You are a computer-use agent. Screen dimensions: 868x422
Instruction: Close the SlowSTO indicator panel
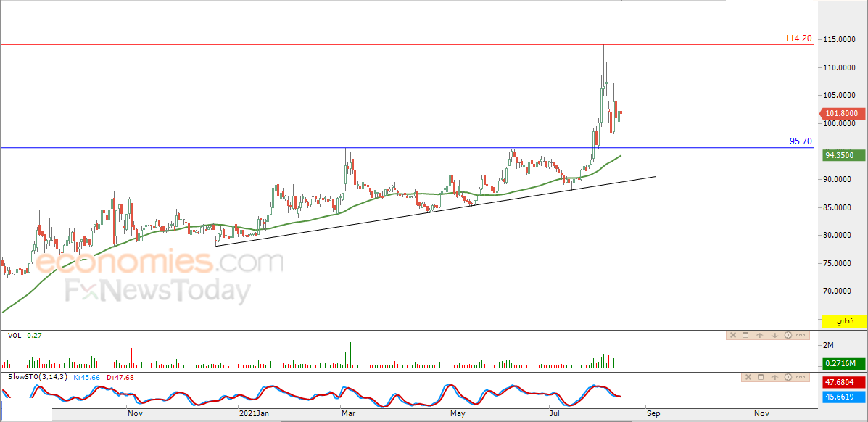coord(748,377)
